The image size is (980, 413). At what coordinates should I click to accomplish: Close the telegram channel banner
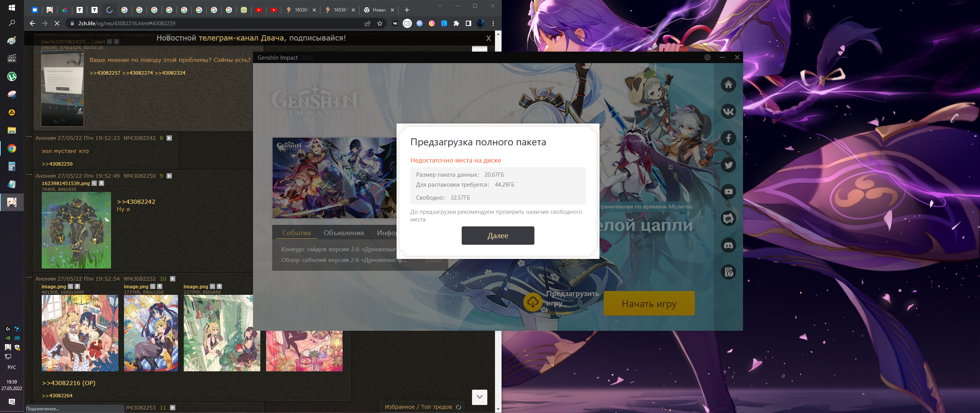488,38
